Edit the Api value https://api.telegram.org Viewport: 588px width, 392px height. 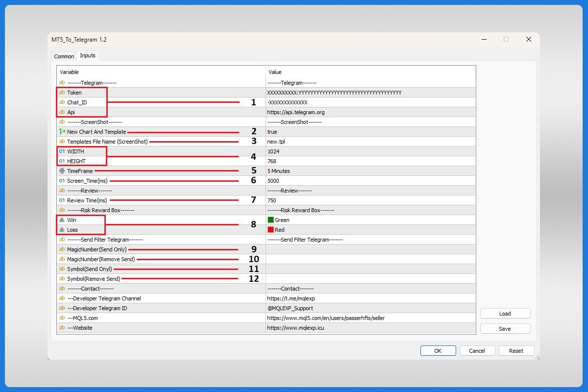pyautogui.click(x=370, y=112)
